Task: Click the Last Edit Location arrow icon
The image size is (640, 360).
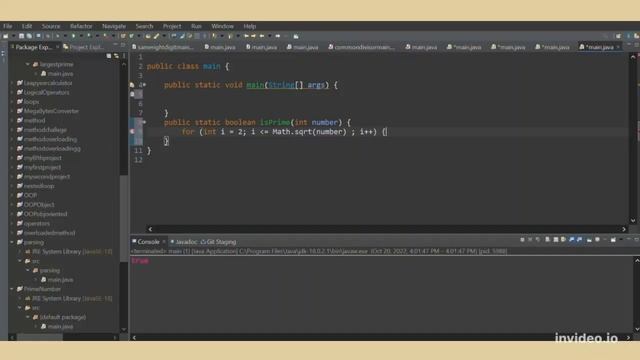Action: 246,36
